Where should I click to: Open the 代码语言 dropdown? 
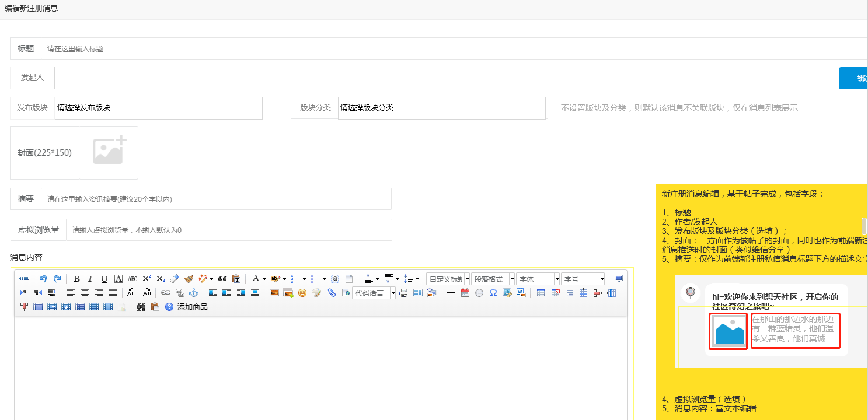[x=374, y=293]
